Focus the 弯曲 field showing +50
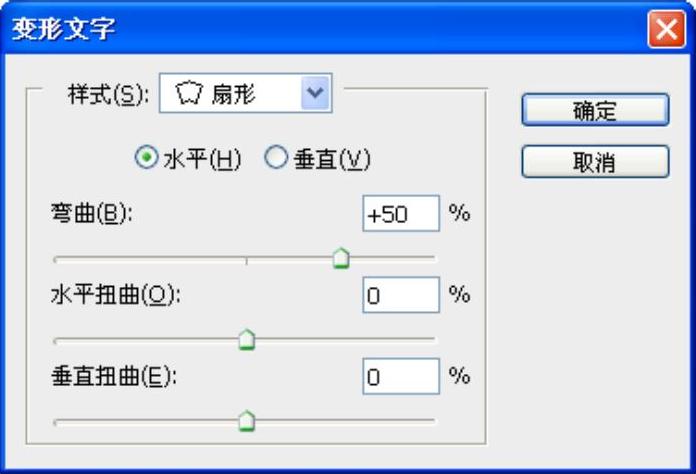The height and width of the screenshot is (474, 696). coord(400,214)
